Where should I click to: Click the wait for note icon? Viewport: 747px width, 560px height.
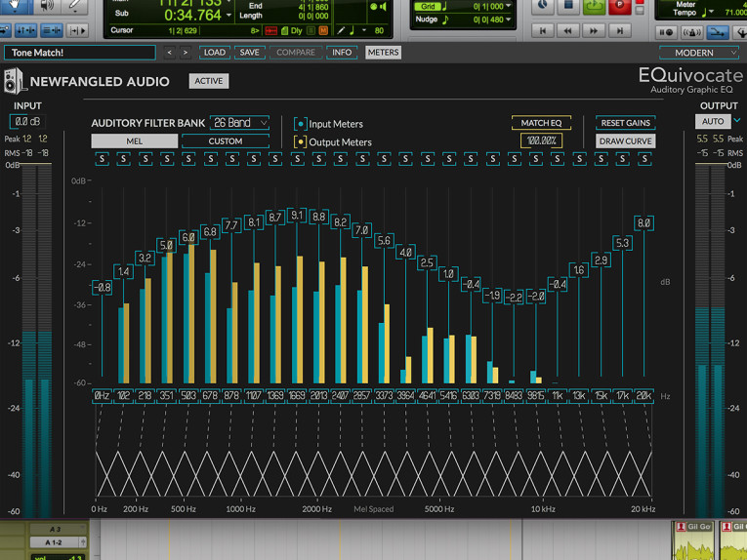[666, 32]
